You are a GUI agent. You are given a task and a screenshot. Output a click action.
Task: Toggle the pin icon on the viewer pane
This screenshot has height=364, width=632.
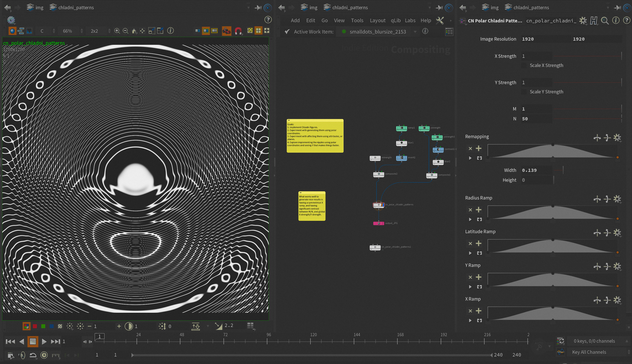point(258,7)
